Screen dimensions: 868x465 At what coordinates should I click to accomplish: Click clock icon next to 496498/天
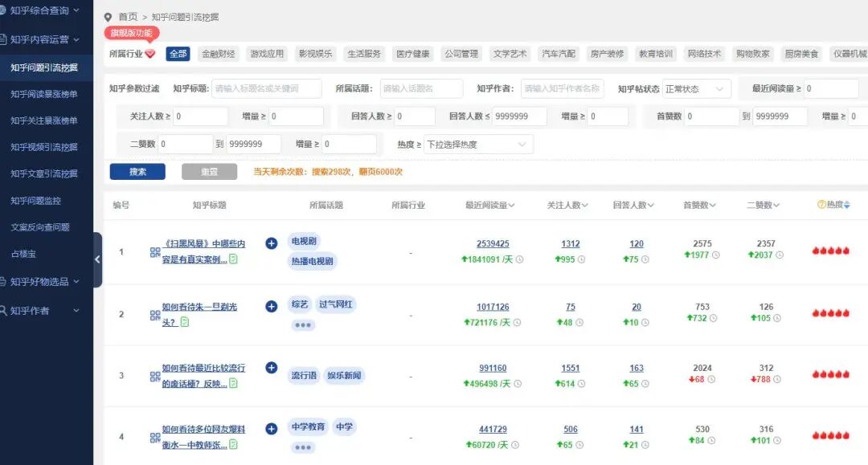518,384
